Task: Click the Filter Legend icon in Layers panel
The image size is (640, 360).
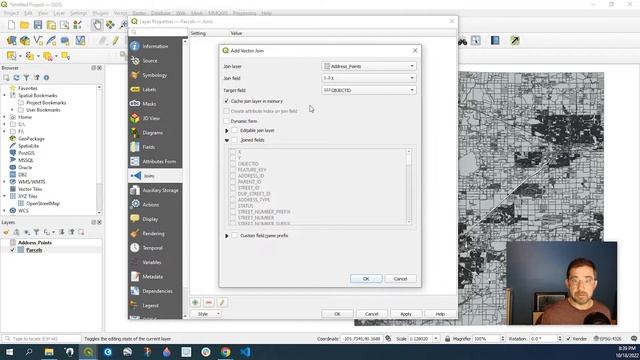Action: tap(36, 232)
